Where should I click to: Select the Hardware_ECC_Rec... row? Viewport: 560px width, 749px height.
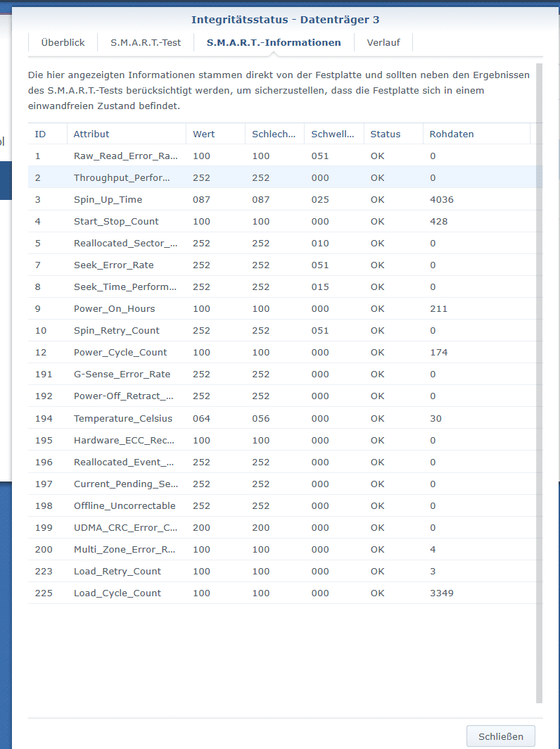coord(285,441)
